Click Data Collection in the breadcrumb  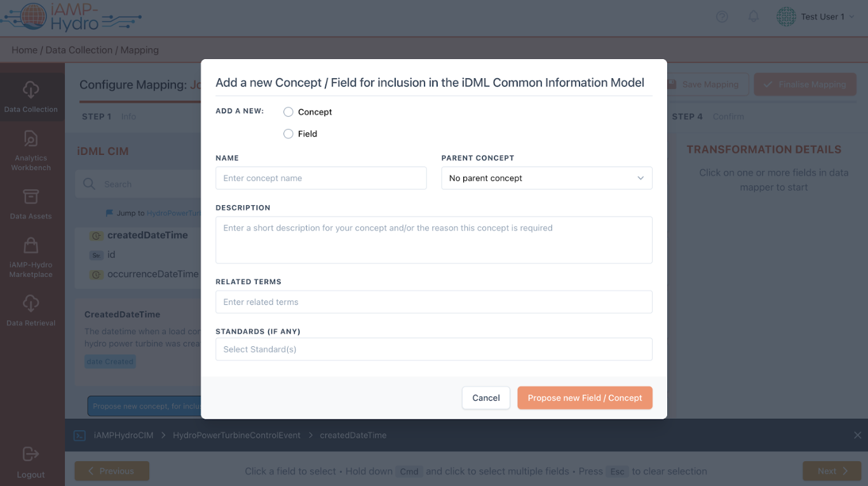(x=79, y=50)
